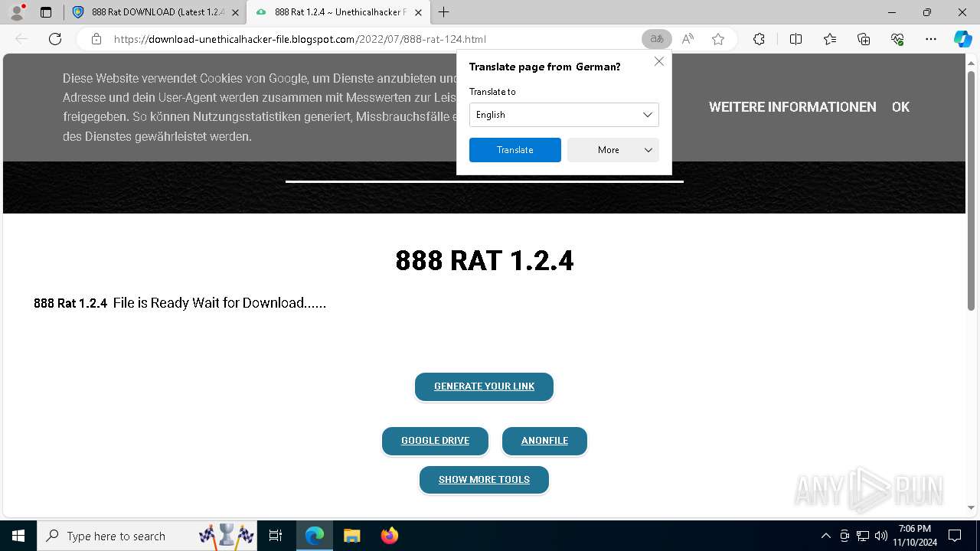Open Copilot sidebar icon
This screenshot has height=551, width=980.
[962, 39]
